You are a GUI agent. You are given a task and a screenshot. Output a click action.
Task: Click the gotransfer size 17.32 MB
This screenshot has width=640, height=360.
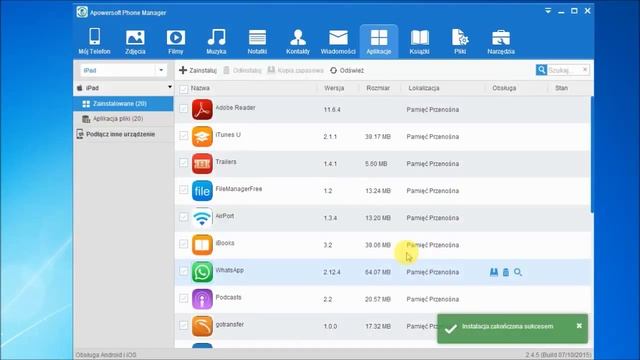(378, 327)
